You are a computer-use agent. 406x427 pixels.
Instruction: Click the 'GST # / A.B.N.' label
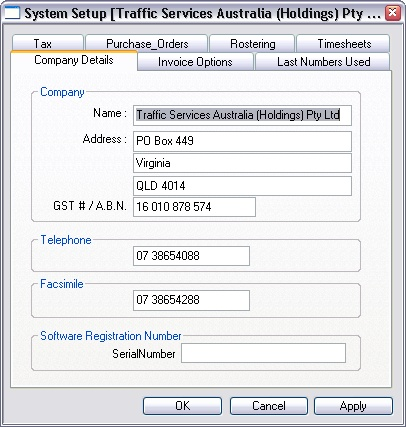(90, 206)
